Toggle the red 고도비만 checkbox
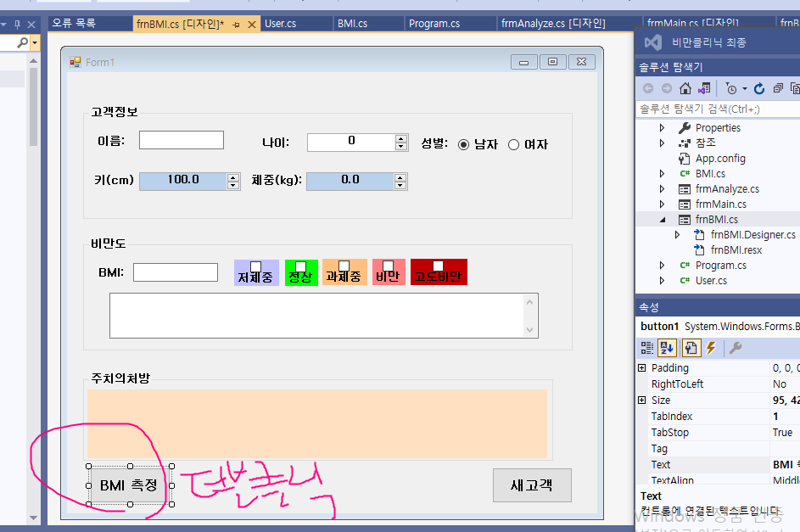Screen dimensions: 800x532 point(438,266)
